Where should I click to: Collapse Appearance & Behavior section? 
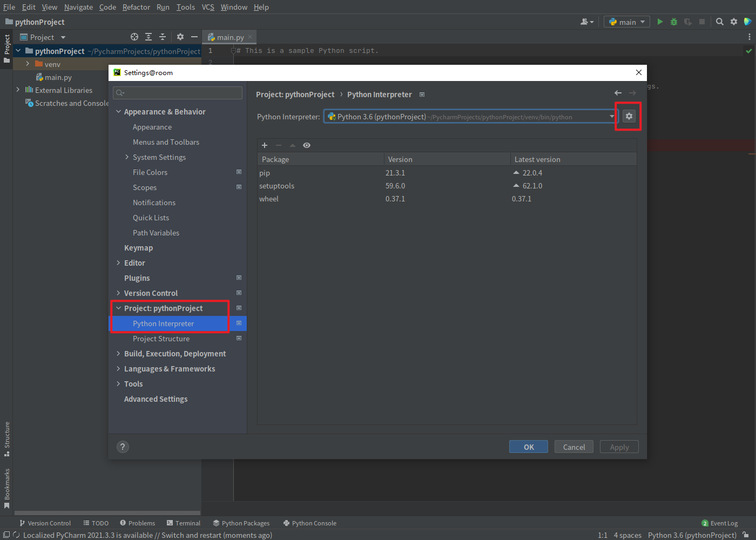[119, 112]
